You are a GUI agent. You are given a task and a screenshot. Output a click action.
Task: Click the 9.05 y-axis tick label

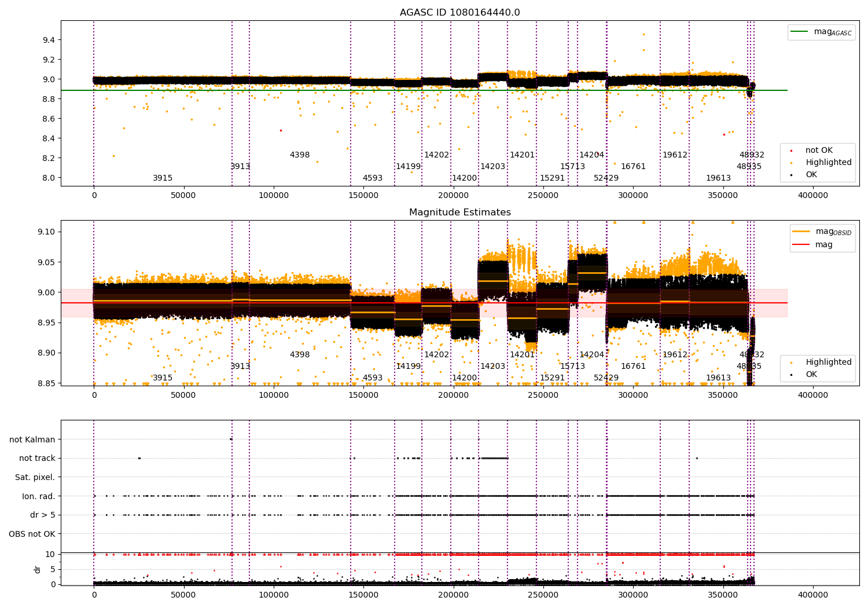(46, 262)
